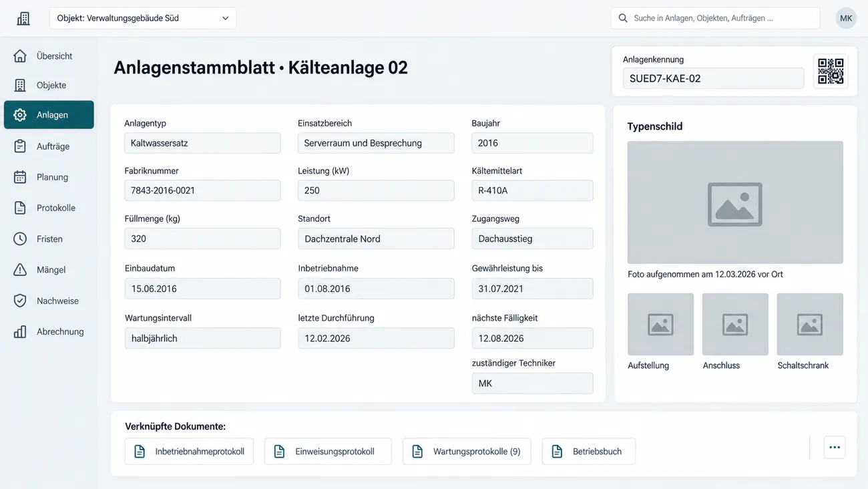The height and width of the screenshot is (489, 868).
Task: Open the Anschluss thumbnail
Action: (x=735, y=325)
